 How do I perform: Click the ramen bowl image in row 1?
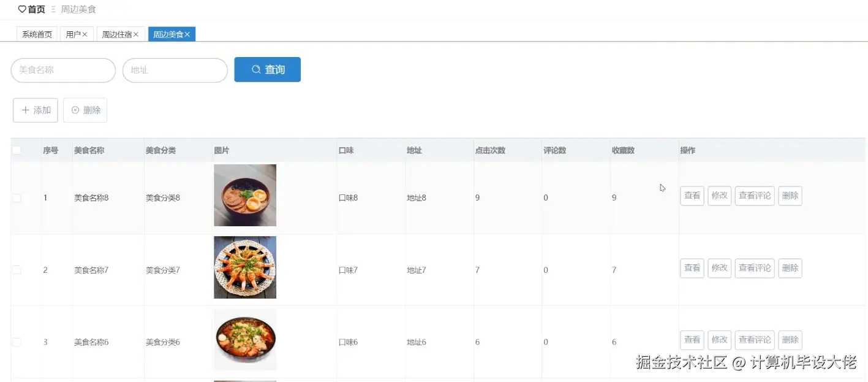pos(244,195)
